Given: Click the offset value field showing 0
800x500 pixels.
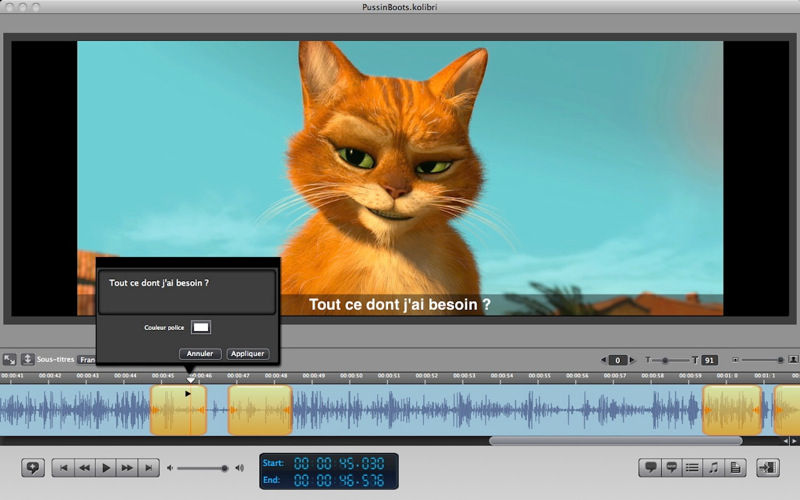Looking at the screenshot, I should pos(618,360).
